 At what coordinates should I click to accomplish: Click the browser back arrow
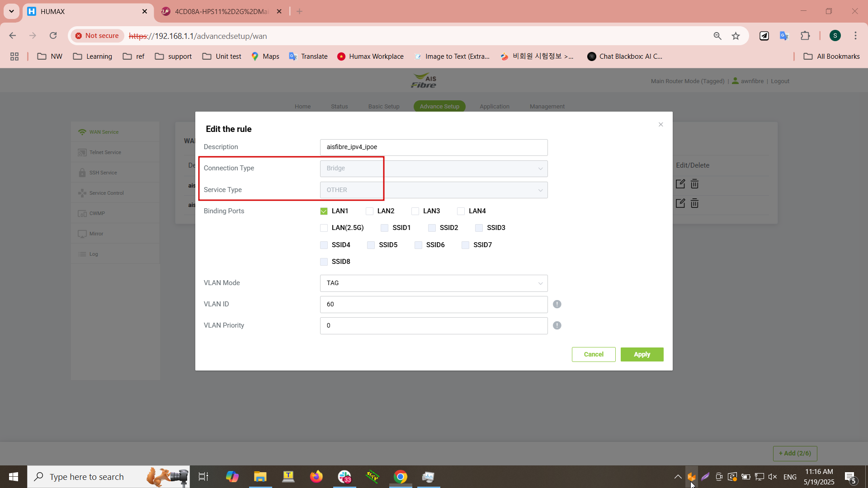pos(13,36)
